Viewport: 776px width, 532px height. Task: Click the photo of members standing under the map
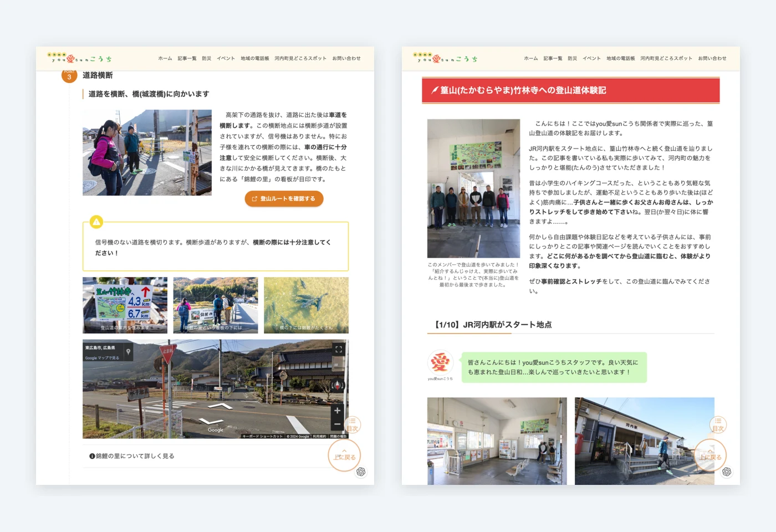point(474,188)
